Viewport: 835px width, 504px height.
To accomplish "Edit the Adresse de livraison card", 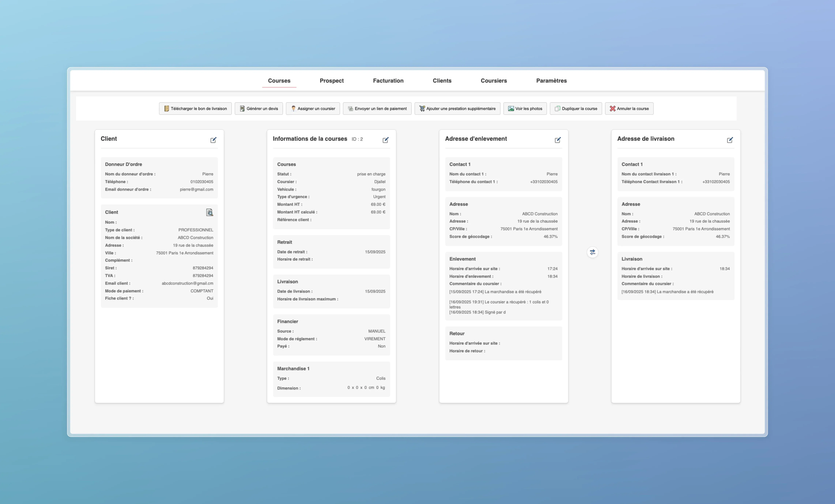I will point(730,140).
